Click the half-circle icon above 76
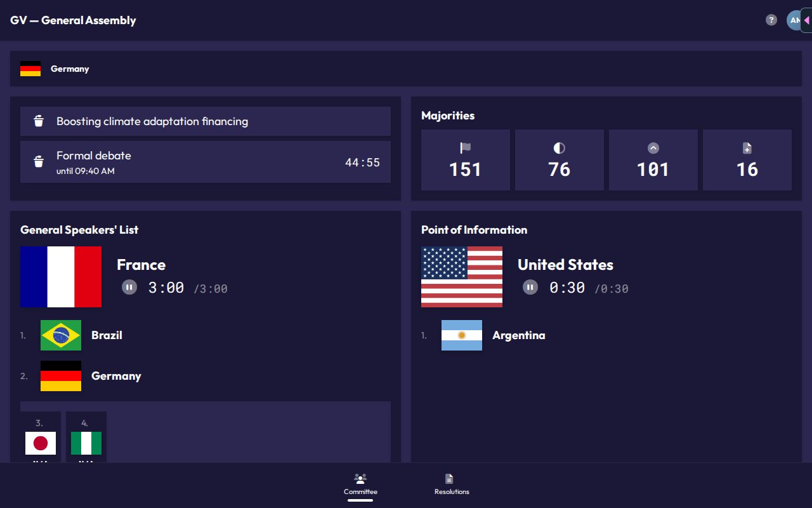The image size is (812, 508). (x=560, y=148)
